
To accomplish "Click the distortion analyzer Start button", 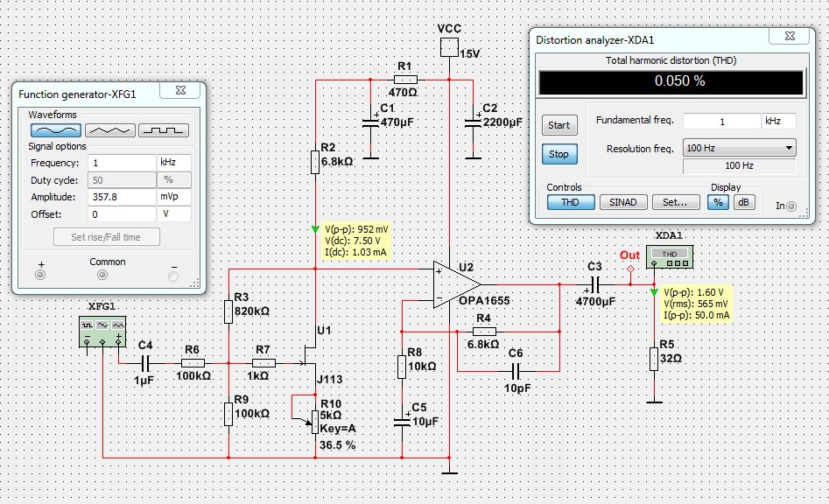I will point(559,125).
